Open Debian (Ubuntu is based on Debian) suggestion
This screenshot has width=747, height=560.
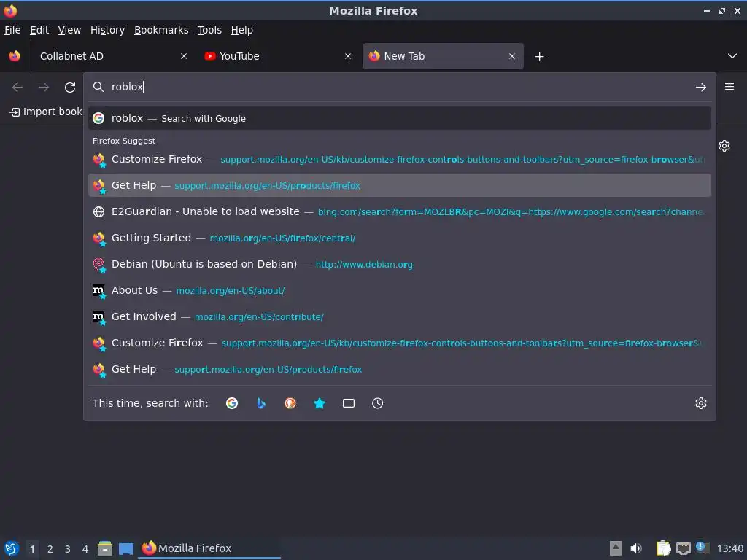click(x=399, y=264)
